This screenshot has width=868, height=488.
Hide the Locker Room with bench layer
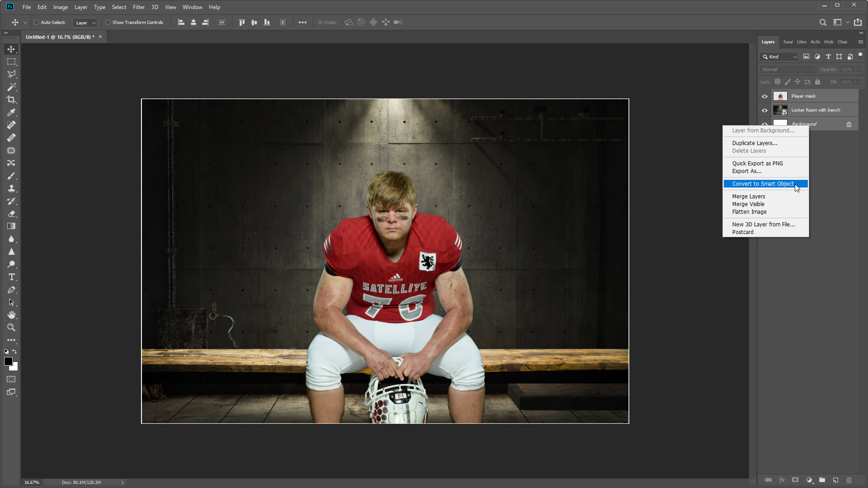point(764,110)
